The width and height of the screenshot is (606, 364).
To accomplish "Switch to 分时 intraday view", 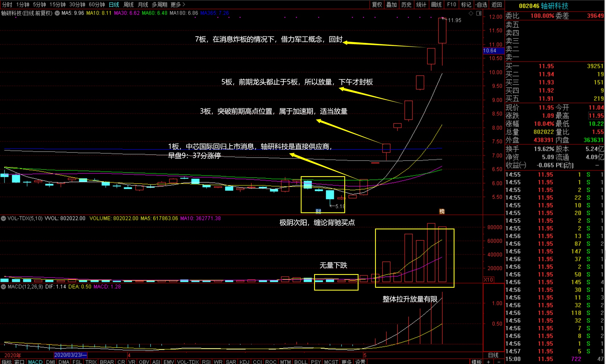I will point(7,5).
